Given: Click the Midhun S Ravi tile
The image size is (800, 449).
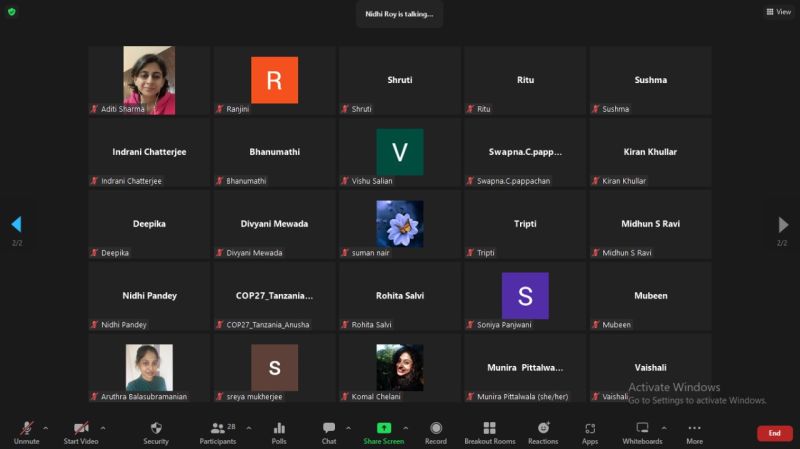Looking at the screenshot, I should tap(651, 224).
